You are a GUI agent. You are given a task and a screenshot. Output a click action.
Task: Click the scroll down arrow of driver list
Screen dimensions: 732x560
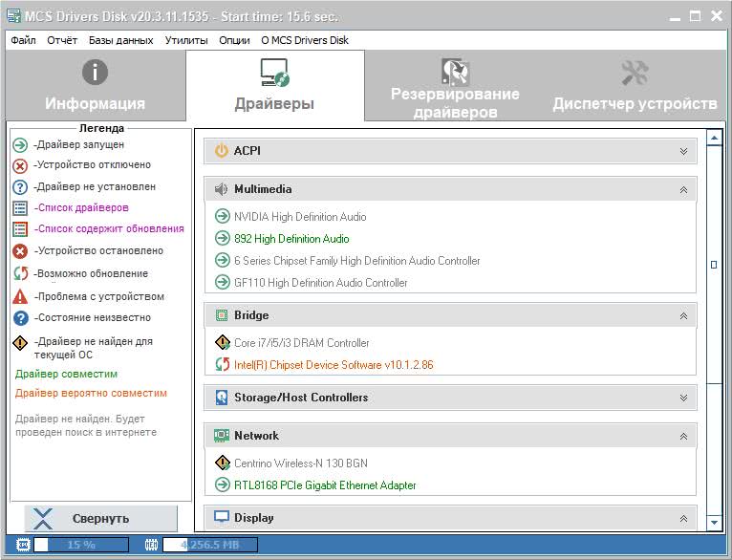714,523
